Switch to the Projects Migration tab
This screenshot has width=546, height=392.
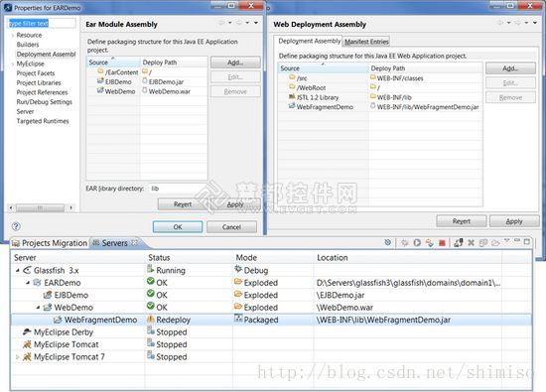click(x=50, y=243)
